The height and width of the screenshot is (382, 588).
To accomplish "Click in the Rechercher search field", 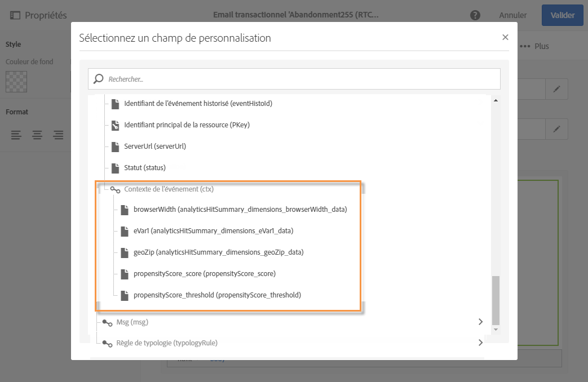I will pos(299,79).
